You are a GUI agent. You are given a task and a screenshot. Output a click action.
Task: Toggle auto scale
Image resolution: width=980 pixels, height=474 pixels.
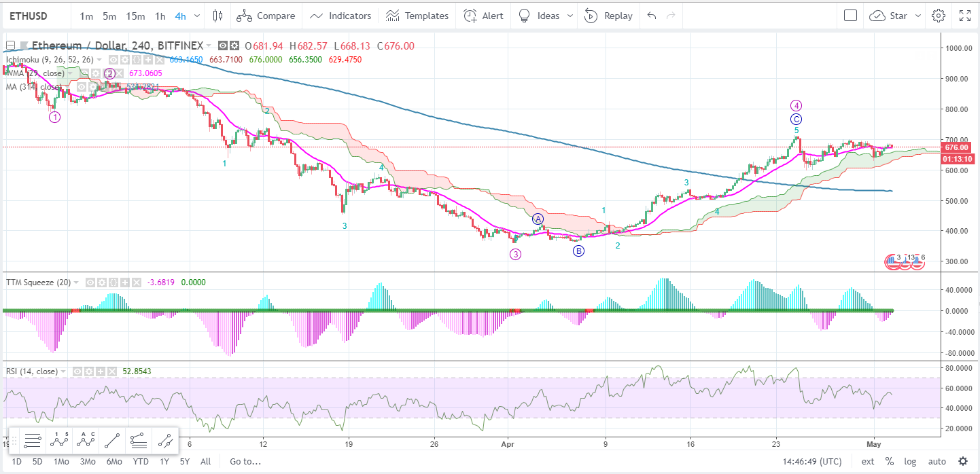coord(937,461)
